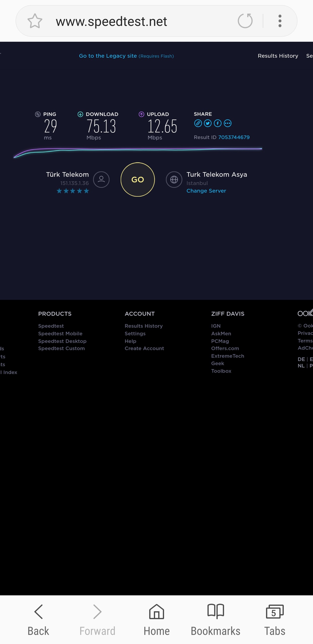The image size is (313, 644).
Task: Tap the globe server icon
Action: (174, 179)
